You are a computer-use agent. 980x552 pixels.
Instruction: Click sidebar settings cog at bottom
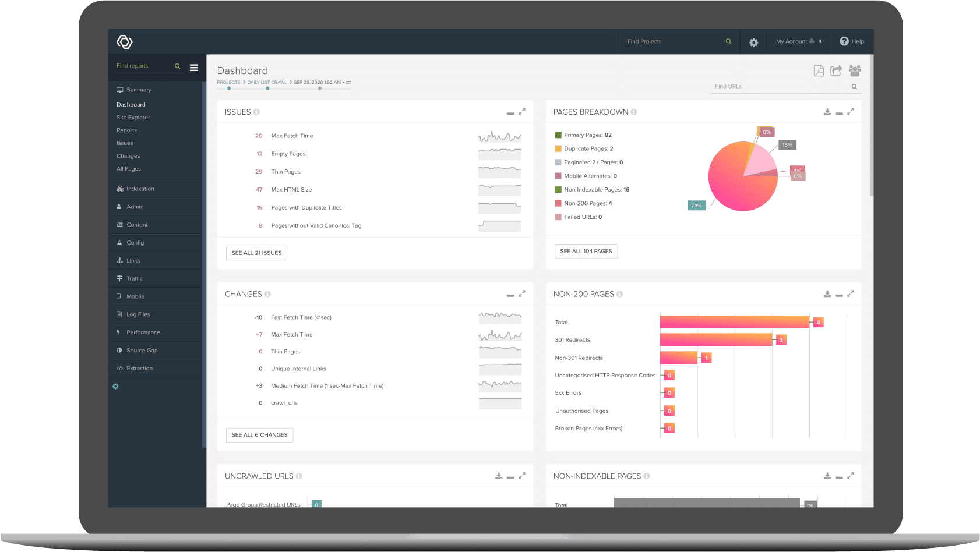(115, 387)
